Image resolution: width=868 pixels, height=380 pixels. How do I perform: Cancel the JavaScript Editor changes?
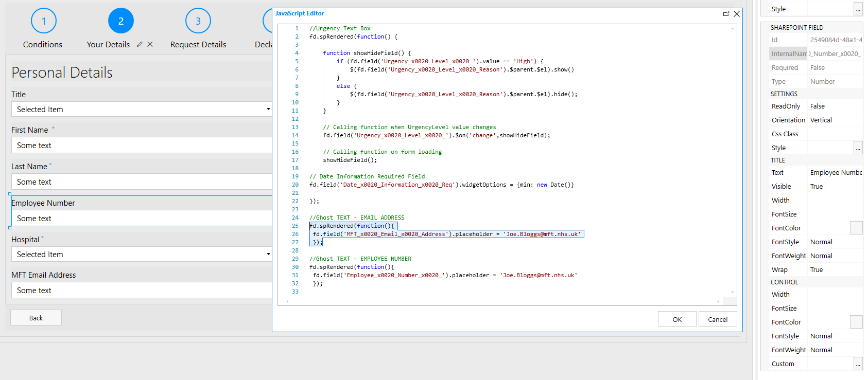pyautogui.click(x=717, y=319)
